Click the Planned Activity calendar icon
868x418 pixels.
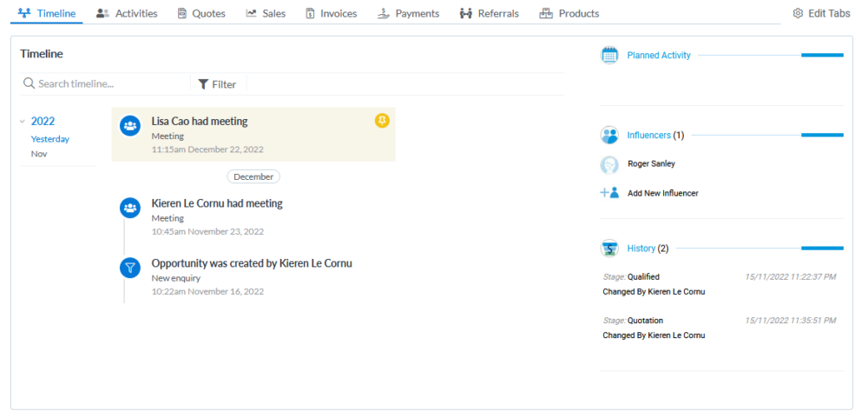[x=609, y=55]
